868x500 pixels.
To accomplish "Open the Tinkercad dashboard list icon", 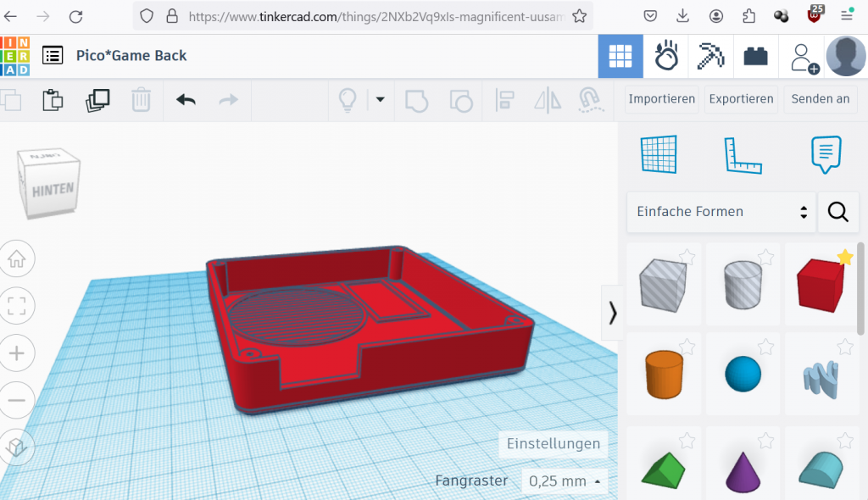I will pyautogui.click(x=53, y=56).
